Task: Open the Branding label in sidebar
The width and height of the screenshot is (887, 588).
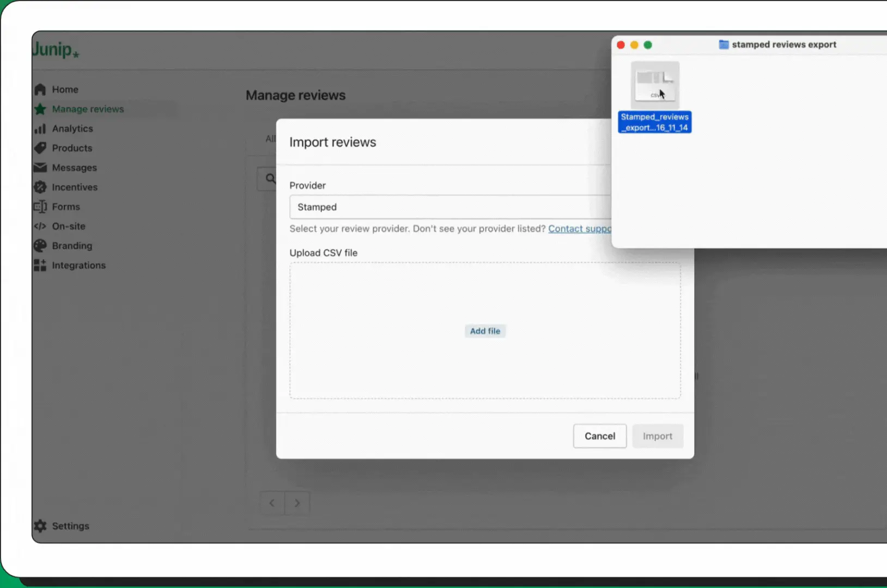Action: pyautogui.click(x=72, y=246)
